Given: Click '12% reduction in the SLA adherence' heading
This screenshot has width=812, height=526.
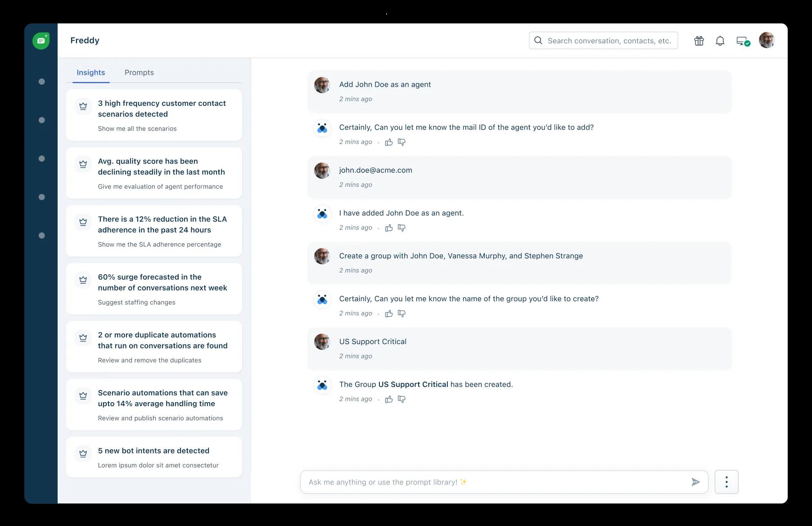Looking at the screenshot, I should (x=162, y=224).
